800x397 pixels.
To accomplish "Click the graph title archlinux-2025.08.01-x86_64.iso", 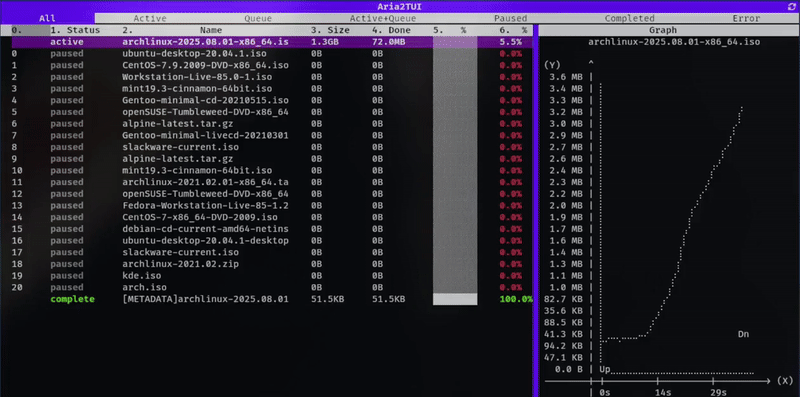I will coord(674,42).
